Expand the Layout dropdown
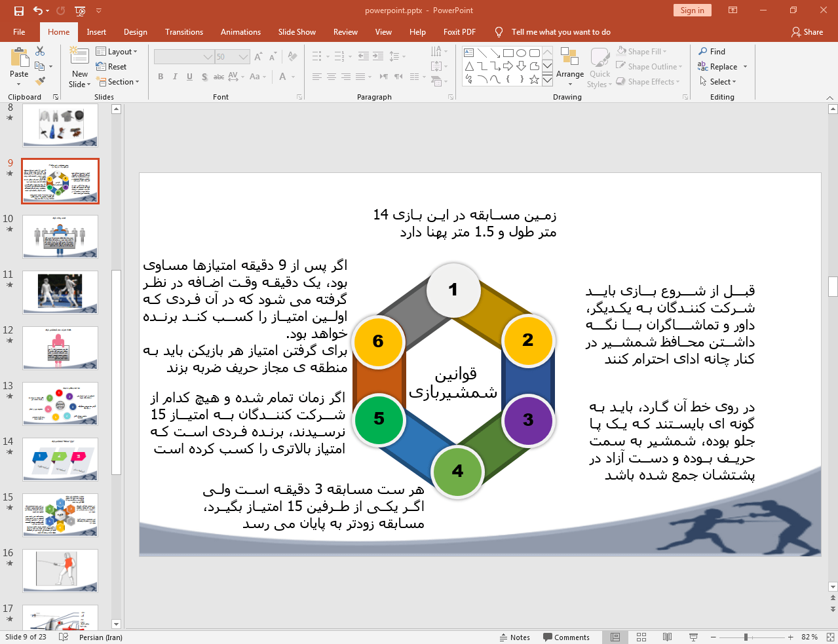The height and width of the screenshot is (644, 838). coord(117,51)
